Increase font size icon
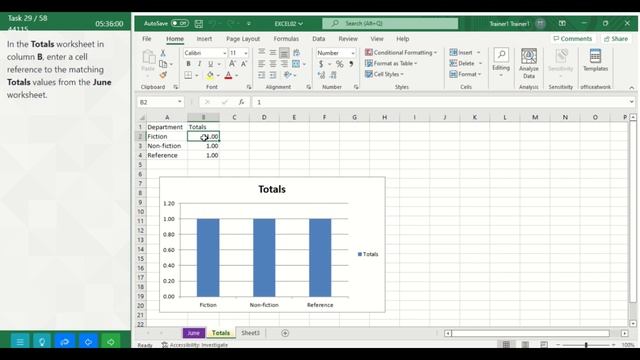 232,64
